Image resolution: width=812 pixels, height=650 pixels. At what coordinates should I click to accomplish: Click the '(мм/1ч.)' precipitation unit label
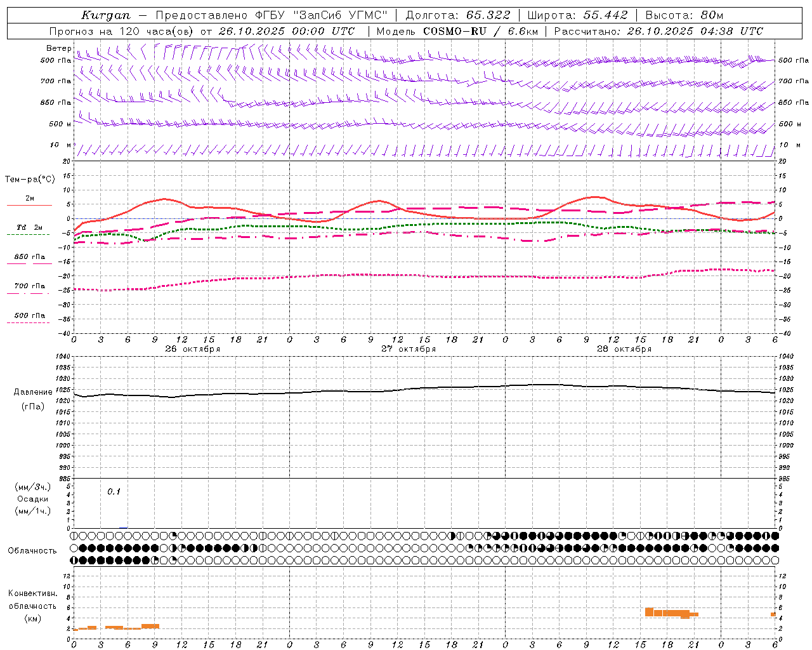tap(33, 511)
